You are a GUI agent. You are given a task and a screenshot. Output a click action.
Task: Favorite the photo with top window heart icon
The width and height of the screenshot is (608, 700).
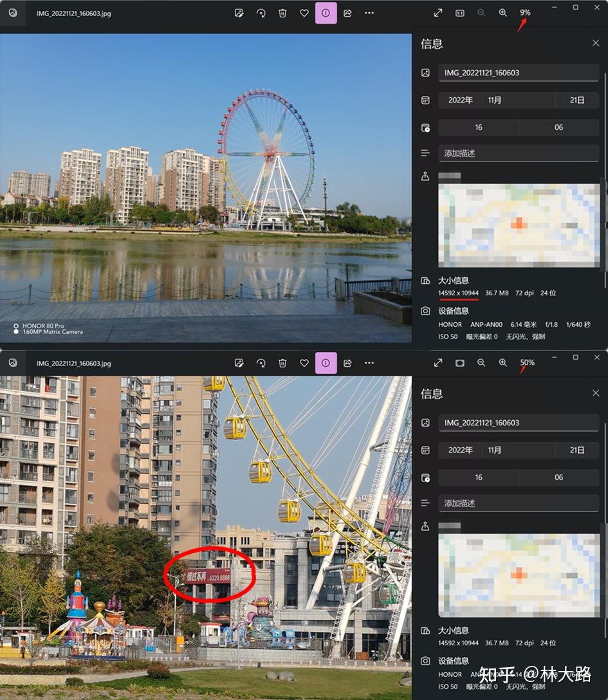[x=304, y=14]
